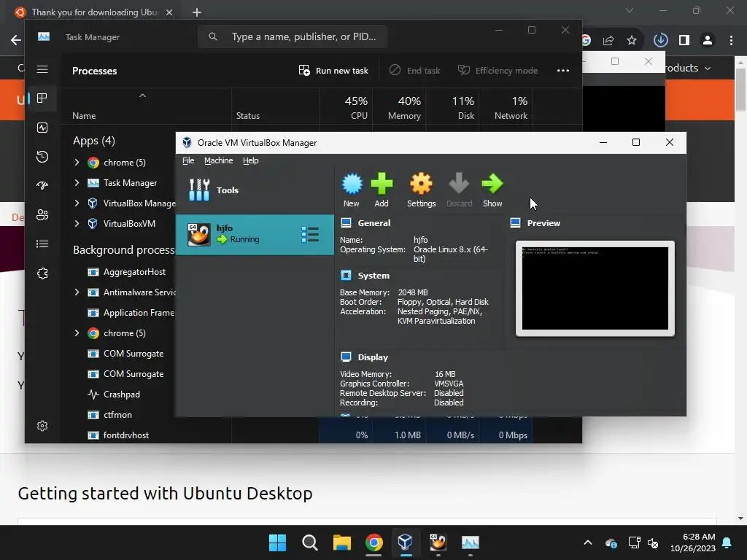
Task: Open File Explorer from taskbar
Action: (x=341, y=542)
